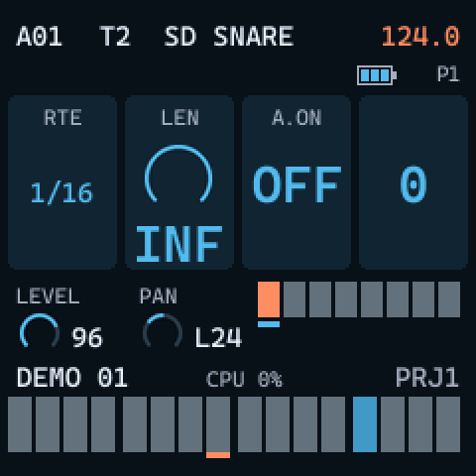Image resolution: width=476 pixels, height=476 pixels.
Task: Adjust the LEN knob dial
Action: pyautogui.click(x=178, y=174)
